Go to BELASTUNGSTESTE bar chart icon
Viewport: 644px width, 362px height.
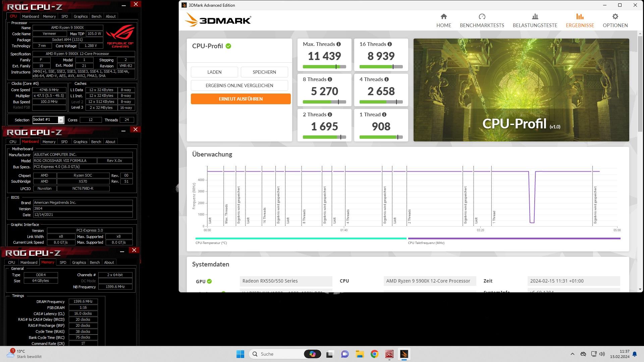[x=535, y=17]
